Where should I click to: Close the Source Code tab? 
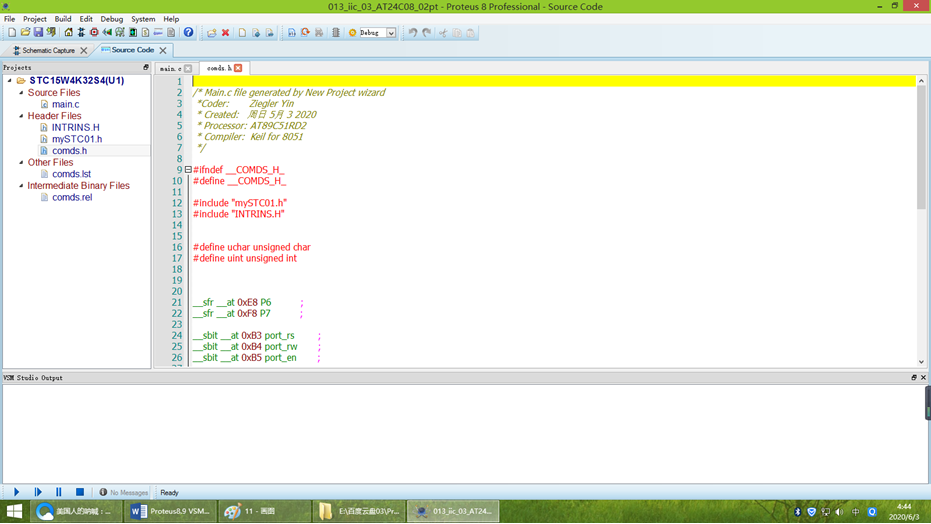[163, 50]
